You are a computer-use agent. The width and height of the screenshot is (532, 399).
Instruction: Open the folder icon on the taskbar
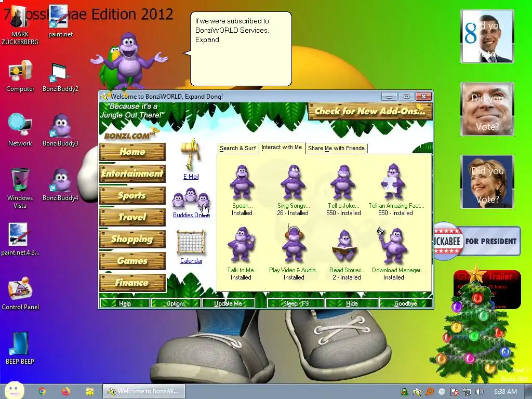89,391
